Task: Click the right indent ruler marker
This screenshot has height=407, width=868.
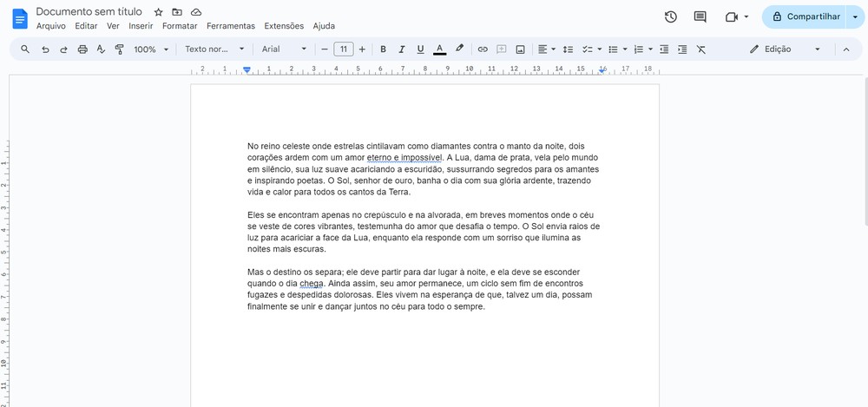Action: coord(602,71)
